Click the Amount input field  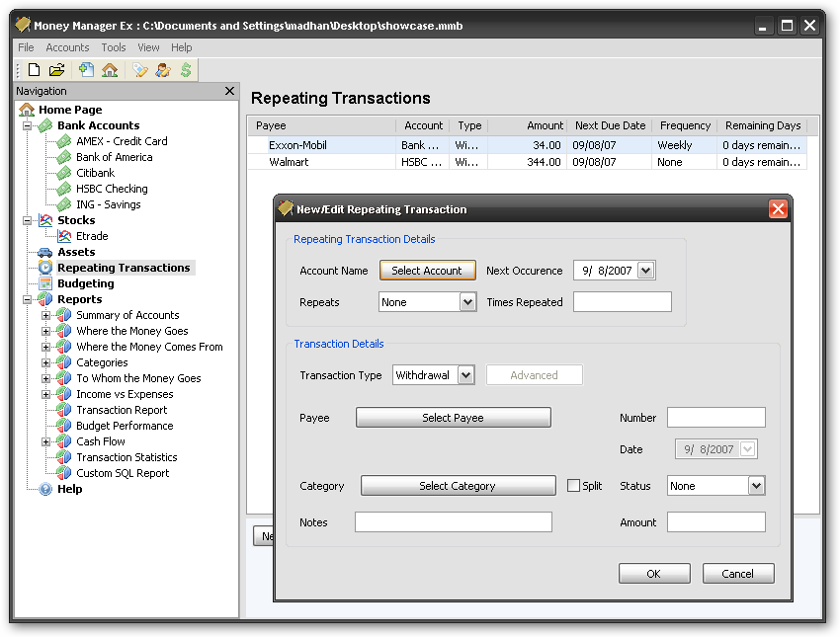point(715,522)
